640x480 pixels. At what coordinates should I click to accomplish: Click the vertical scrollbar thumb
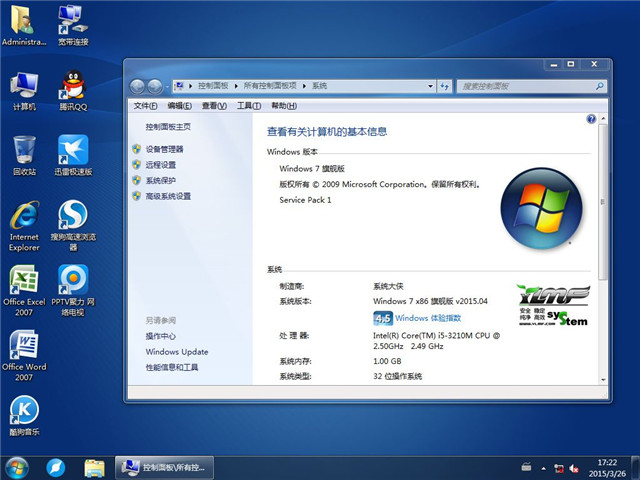603,202
